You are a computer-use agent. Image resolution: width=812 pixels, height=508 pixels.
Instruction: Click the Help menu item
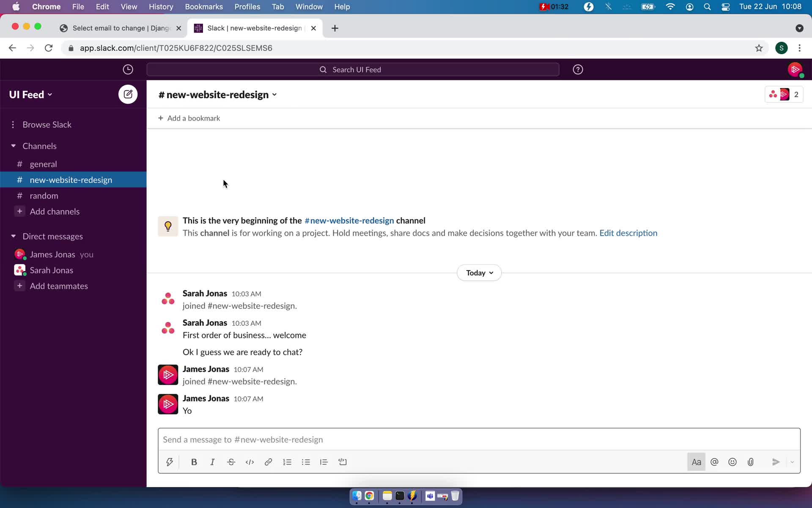pos(342,6)
